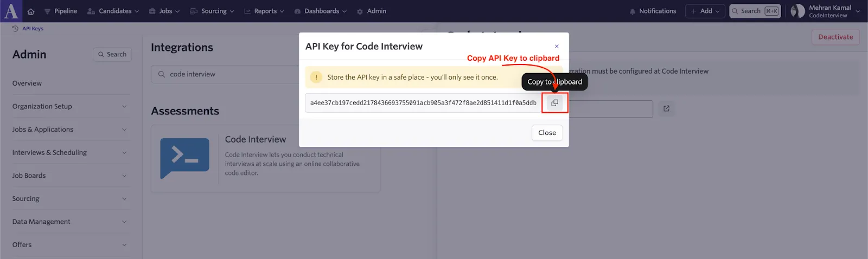
Task: Click the yellow warning icon
Action: (x=316, y=77)
